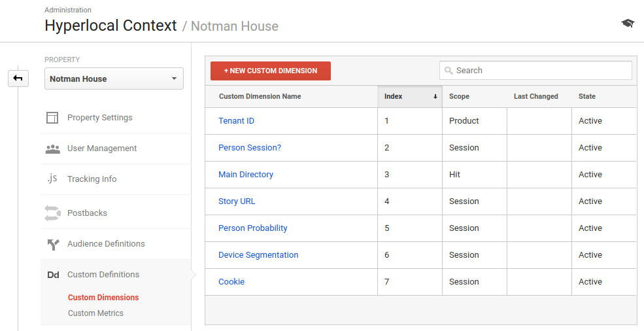Open the Device Segmentation dimension link
This screenshot has width=644, height=331.
pyautogui.click(x=258, y=255)
